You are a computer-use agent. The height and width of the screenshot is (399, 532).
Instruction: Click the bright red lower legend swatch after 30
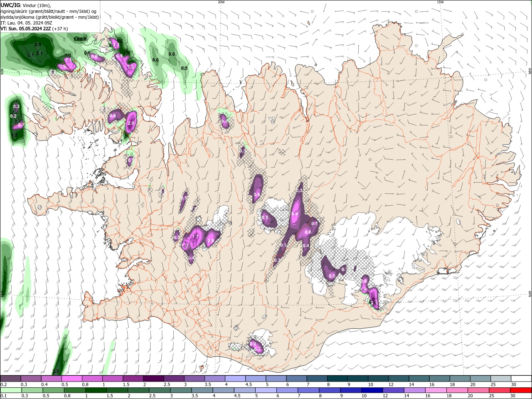point(521,390)
